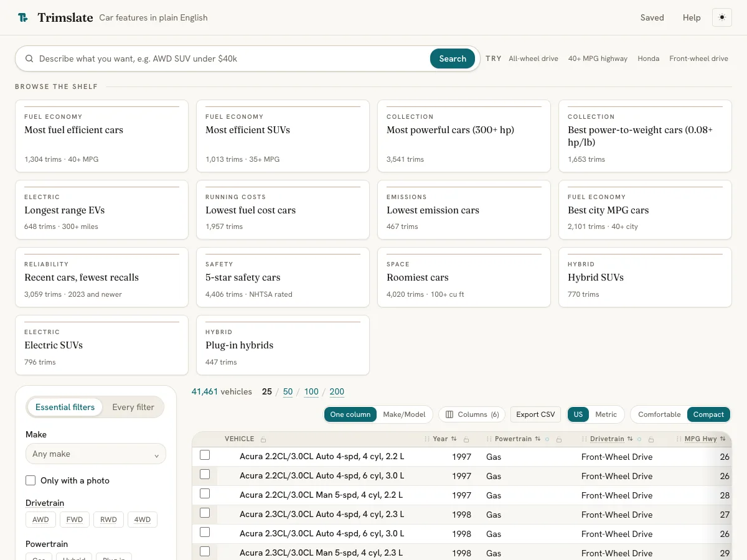
Task: Open Hybrid SUVs card
Action: pyautogui.click(x=645, y=278)
